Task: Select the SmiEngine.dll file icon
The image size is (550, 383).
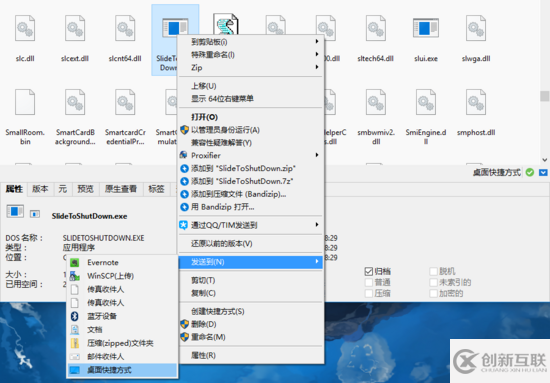Action: tap(425, 102)
